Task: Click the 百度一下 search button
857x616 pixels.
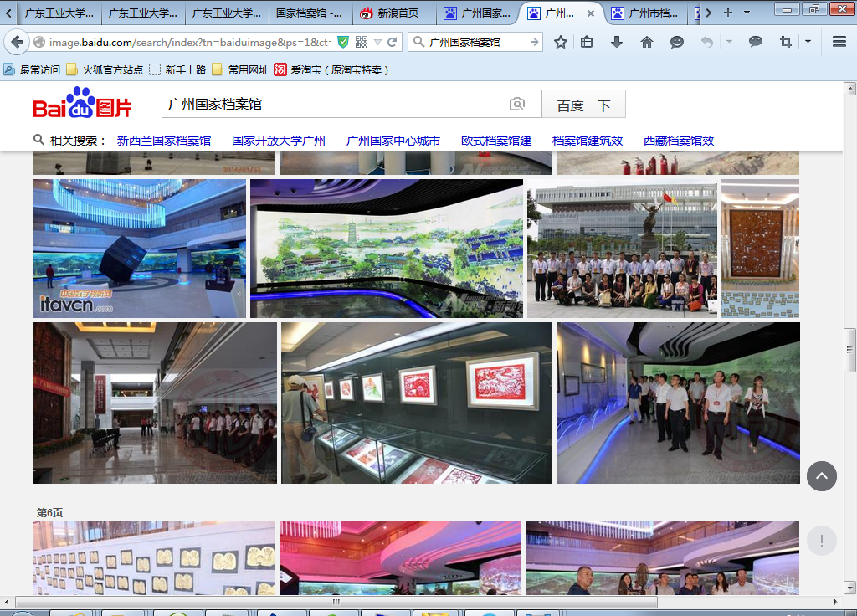Action: click(583, 105)
